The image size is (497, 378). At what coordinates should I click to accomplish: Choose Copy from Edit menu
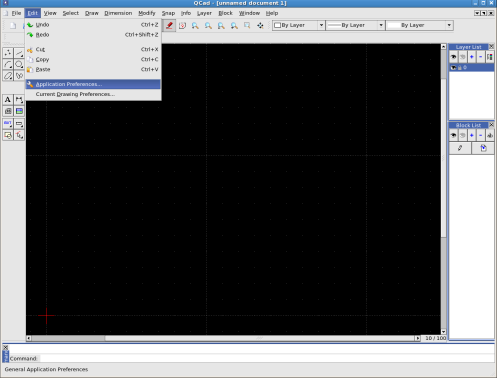(93, 59)
